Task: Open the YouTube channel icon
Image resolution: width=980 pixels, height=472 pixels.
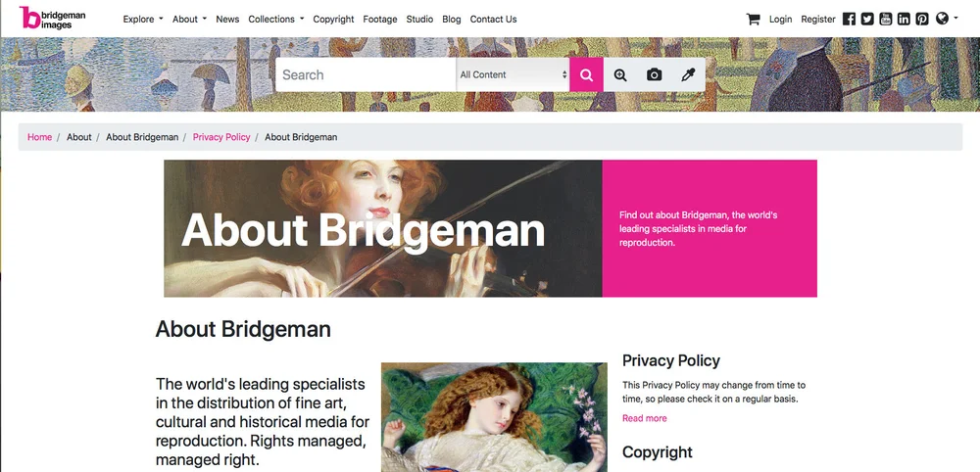Action: pos(885,20)
